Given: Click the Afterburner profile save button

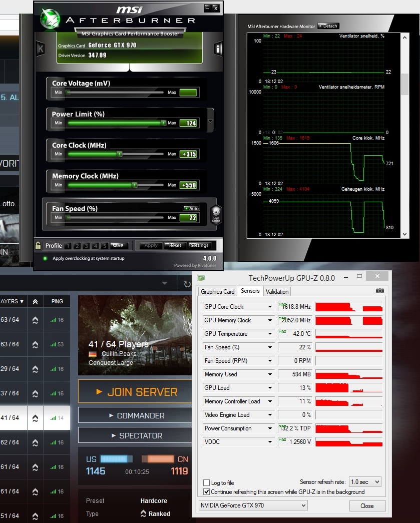Looking at the screenshot, I should (118, 246).
